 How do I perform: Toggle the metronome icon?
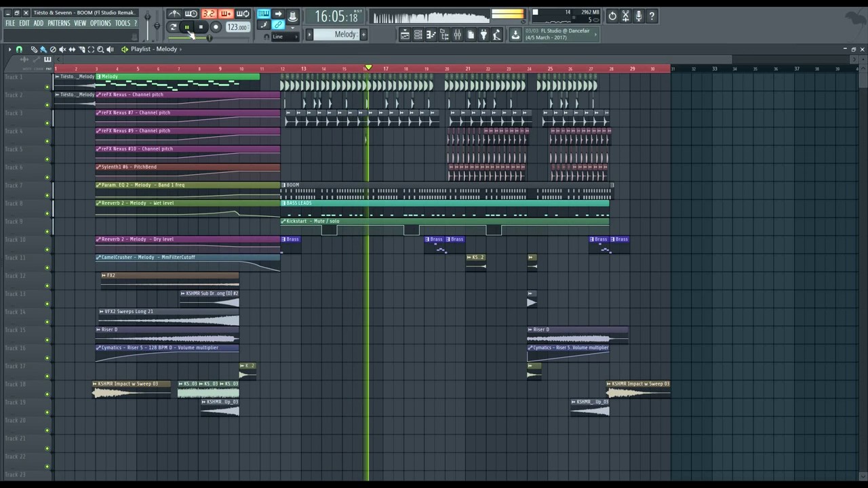(x=174, y=14)
